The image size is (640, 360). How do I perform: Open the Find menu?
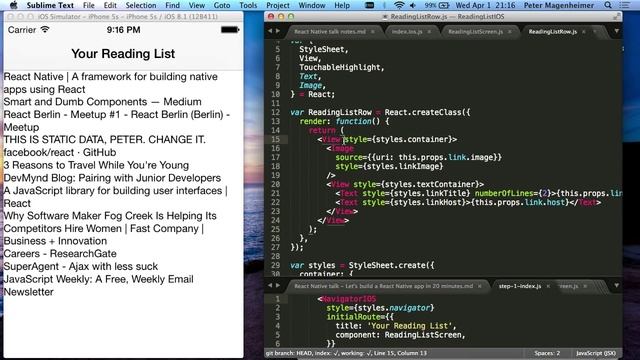(172, 5)
